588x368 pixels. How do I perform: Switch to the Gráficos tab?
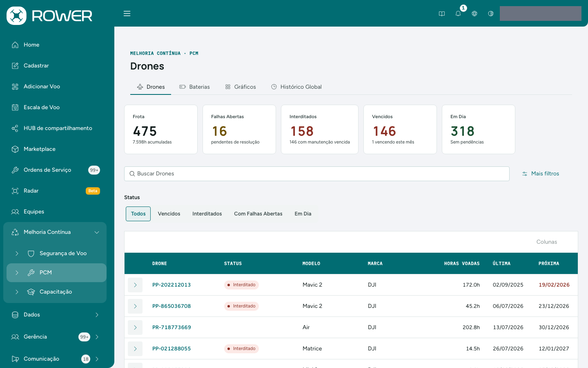(241, 87)
